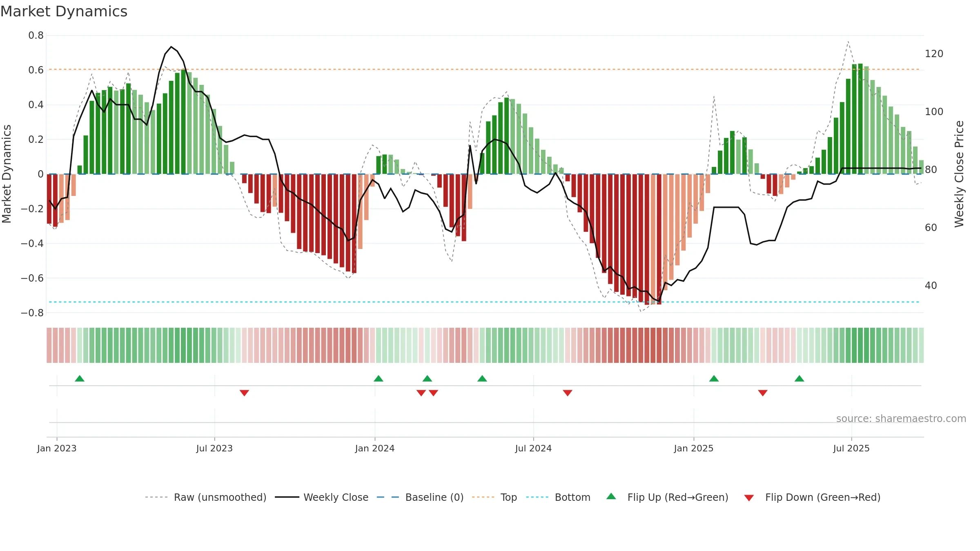This screenshot has width=980, height=551.
Task: Click the first green flip-up marker after Jan 2023
Action: [x=80, y=378]
